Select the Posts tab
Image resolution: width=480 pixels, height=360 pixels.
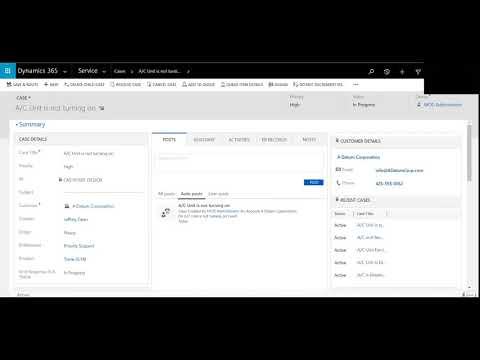pos(169,140)
